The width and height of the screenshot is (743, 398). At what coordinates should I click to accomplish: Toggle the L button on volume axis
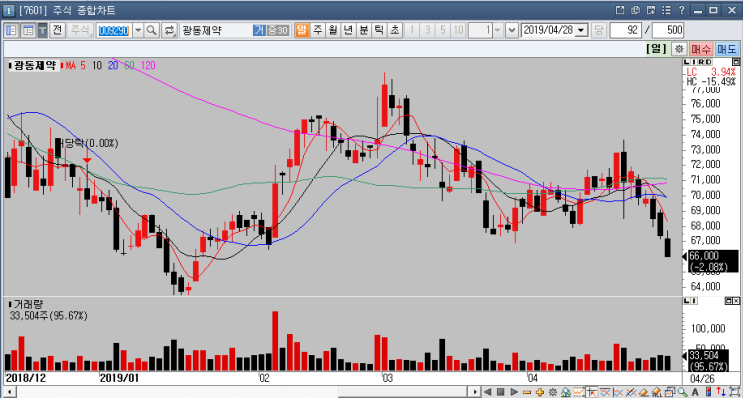pos(688,301)
